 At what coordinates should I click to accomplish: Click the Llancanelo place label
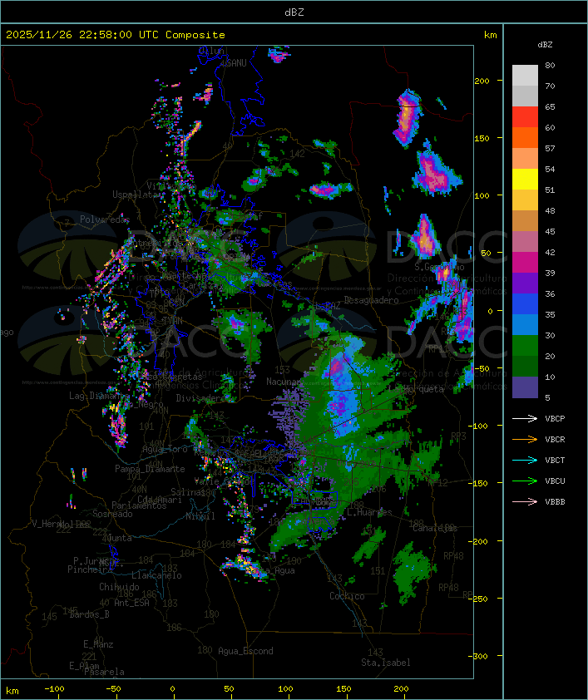coord(156,575)
